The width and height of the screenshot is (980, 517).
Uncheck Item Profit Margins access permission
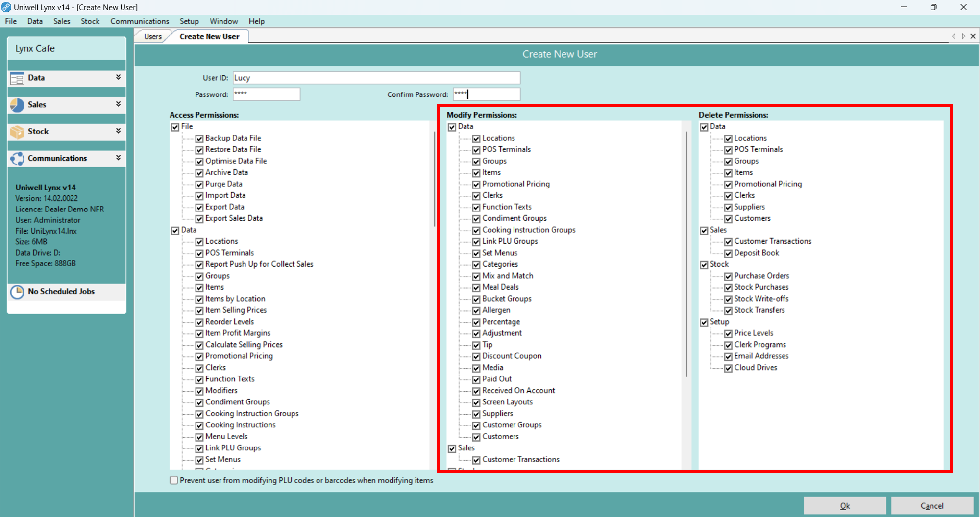point(199,334)
